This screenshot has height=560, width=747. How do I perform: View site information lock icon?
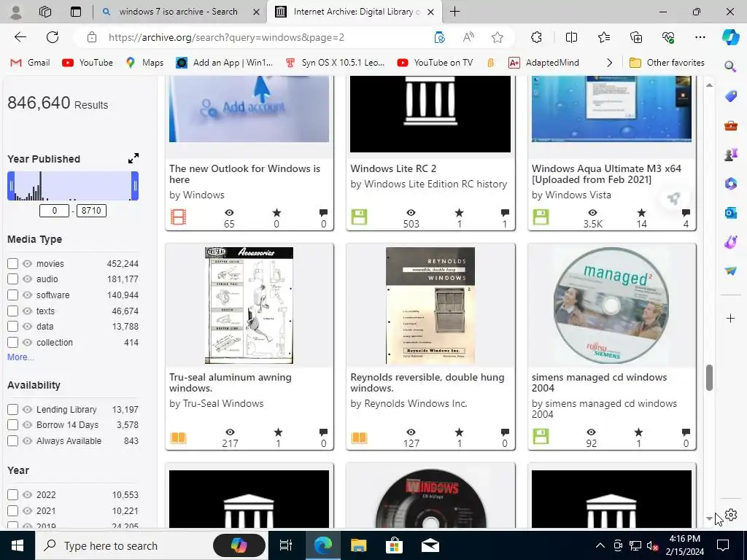(92, 37)
